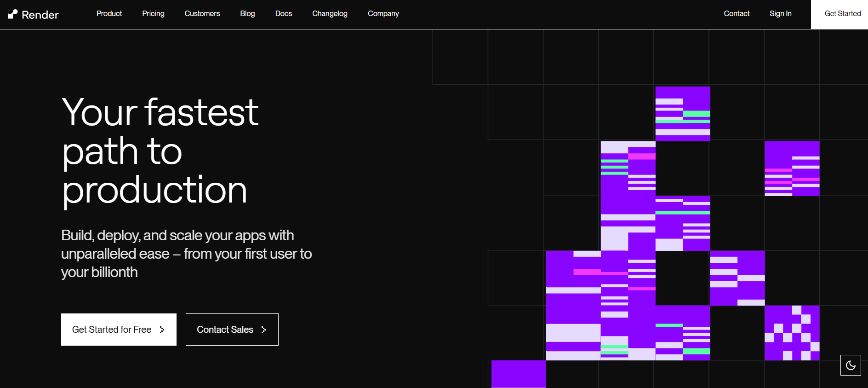
Task: Click the Render logo
Action: 33,15
